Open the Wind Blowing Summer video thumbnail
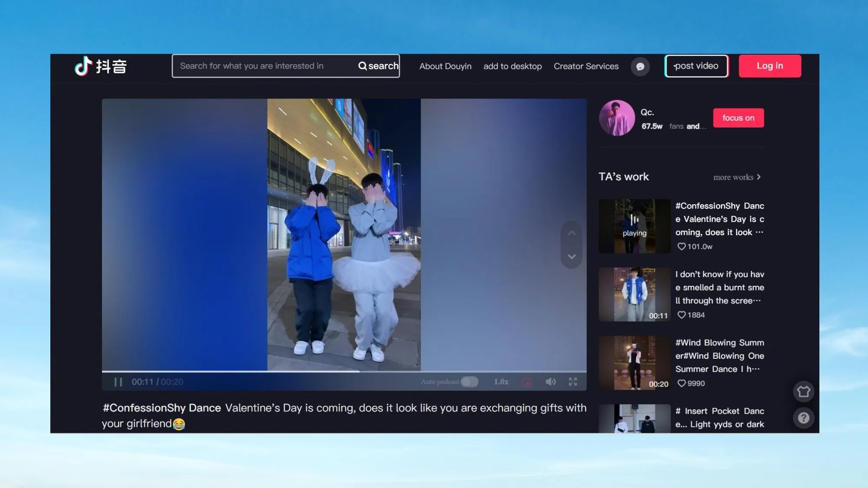 click(x=634, y=363)
